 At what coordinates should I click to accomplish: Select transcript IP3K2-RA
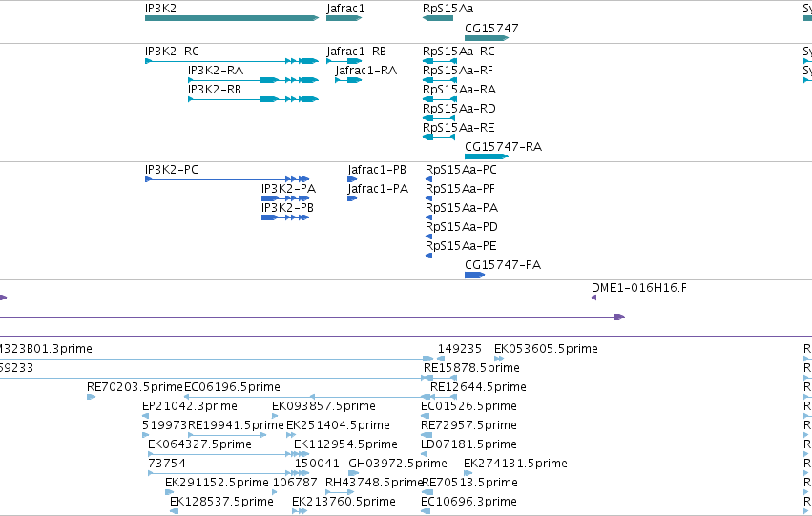[x=253, y=80]
